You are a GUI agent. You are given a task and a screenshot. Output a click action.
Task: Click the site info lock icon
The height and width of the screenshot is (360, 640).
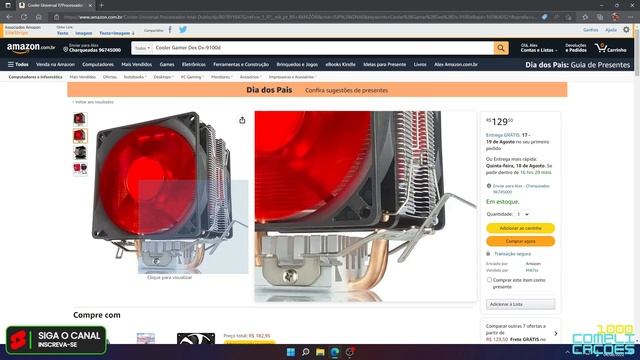(57, 17)
